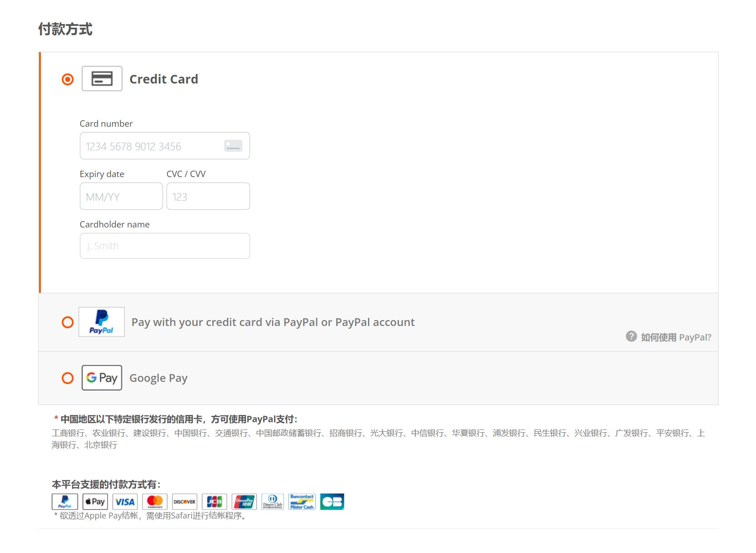Click the Bancontact Mister Cash icon
Image resolution: width=756 pixels, height=553 pixels.
coord(302,501)
